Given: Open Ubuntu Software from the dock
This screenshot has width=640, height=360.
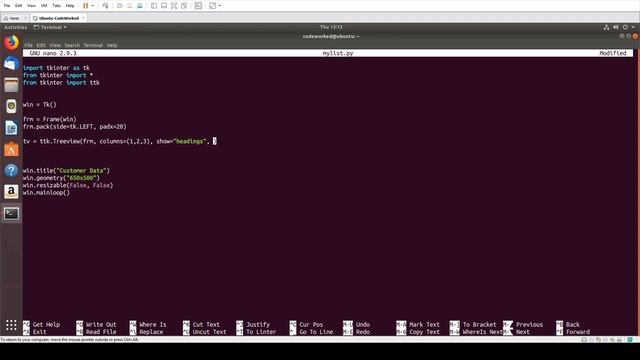Looking at the screenshot, I should (11, 149).
